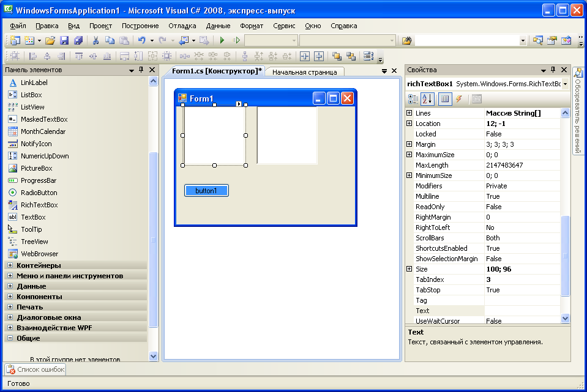The image size is (587, 392).
Task: Click the Center Horizontally icon
Action: [x=305, y=56]
